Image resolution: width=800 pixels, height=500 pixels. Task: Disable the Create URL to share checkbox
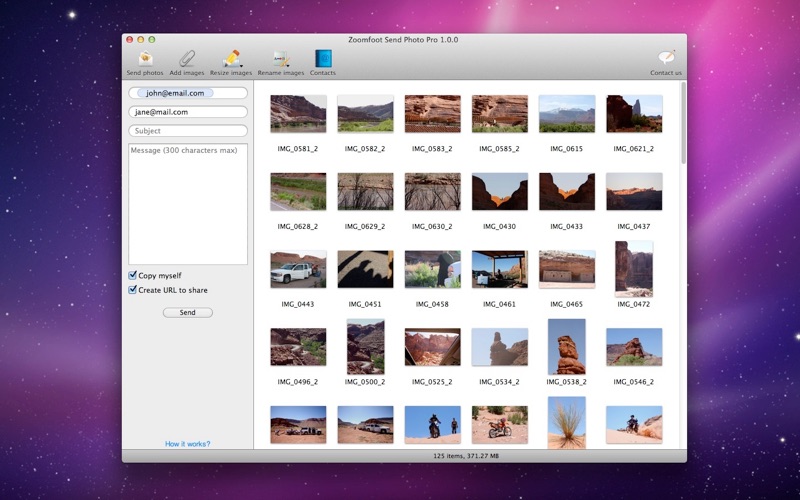coord(133,290)
